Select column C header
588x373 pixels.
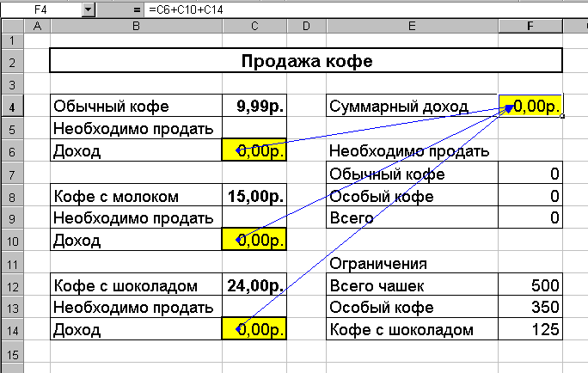tap(254, 27)
